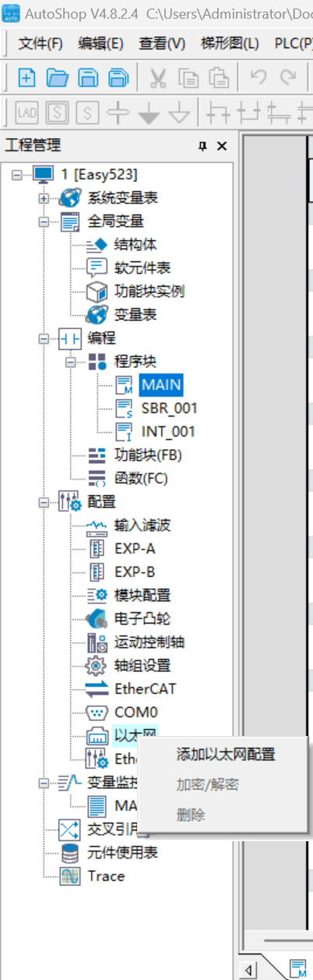Click the left scroll arrow at bottom

coord(250,970)
